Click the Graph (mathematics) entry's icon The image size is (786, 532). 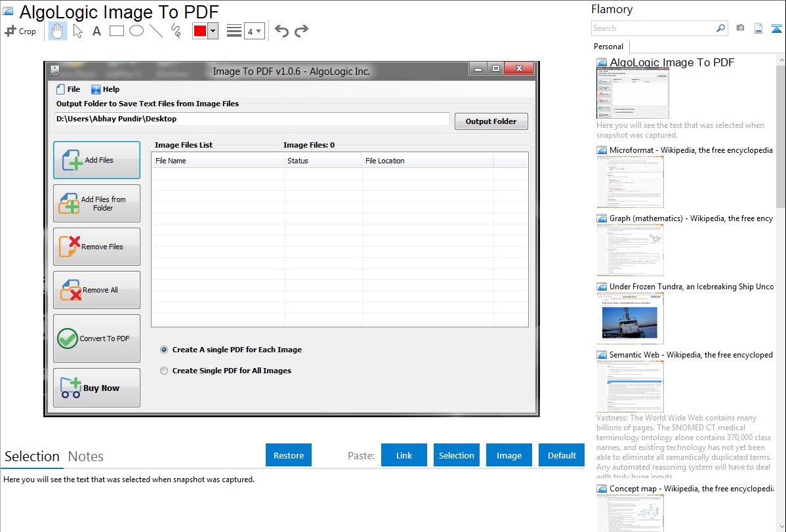[602, 218]
